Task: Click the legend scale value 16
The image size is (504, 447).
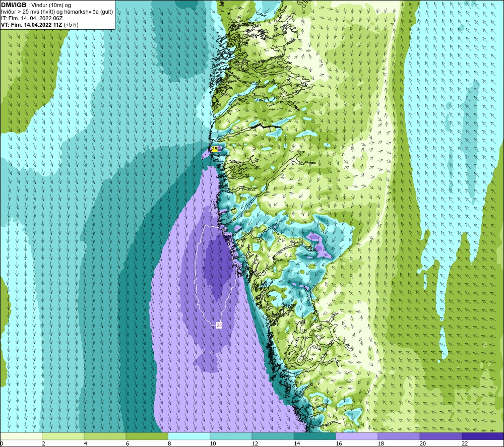Action: tap(339, 443)
